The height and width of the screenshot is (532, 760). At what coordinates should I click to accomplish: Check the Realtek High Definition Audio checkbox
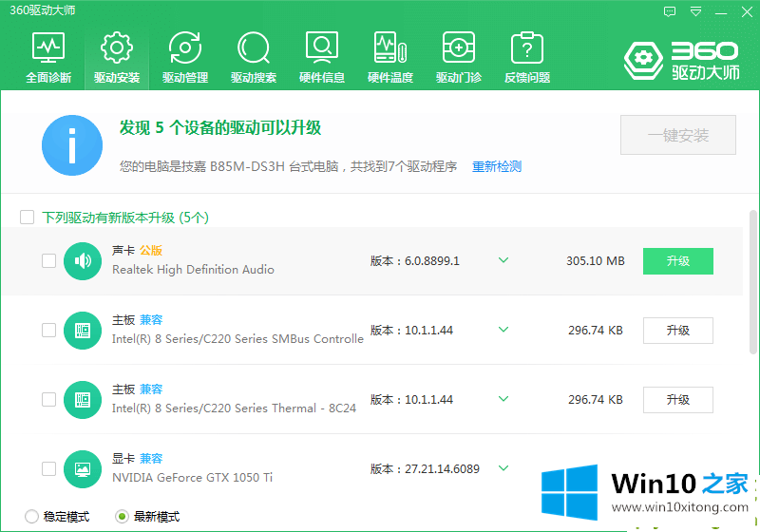pos(49,260)
